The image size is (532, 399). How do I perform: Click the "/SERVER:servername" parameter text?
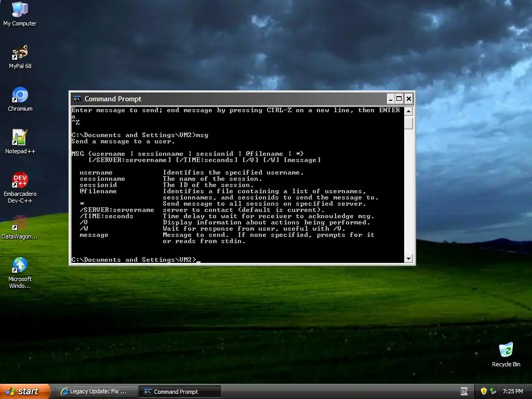(117, 210)
